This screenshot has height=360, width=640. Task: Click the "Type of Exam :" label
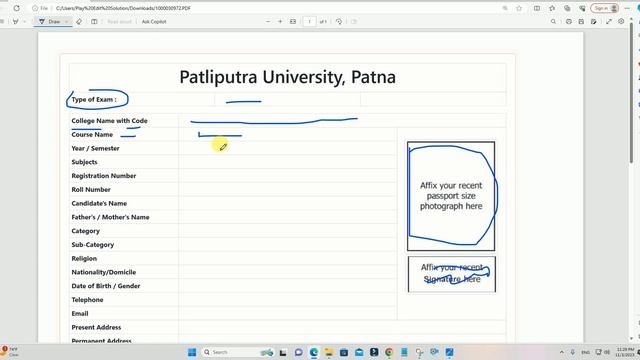[x=94, y=99]
